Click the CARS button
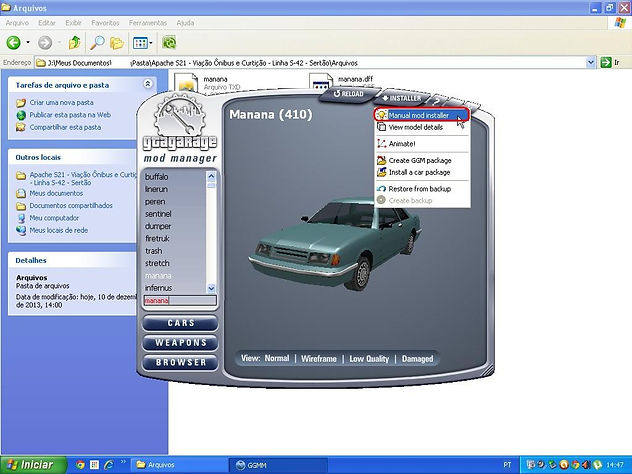632x474 pixels. (x=180, y=323)
